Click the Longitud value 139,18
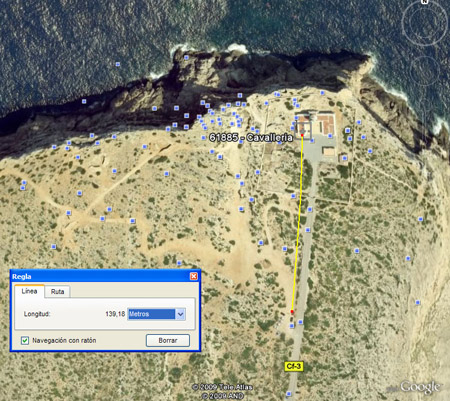The image size is (450, 401). pos(115,314)
